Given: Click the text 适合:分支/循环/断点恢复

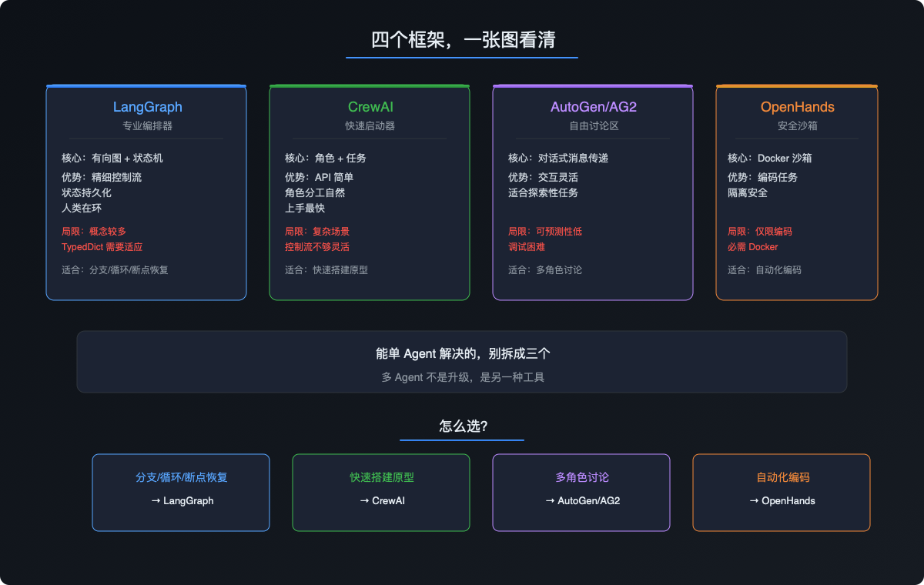Looking at the screenshot, I should coord(115,270).
